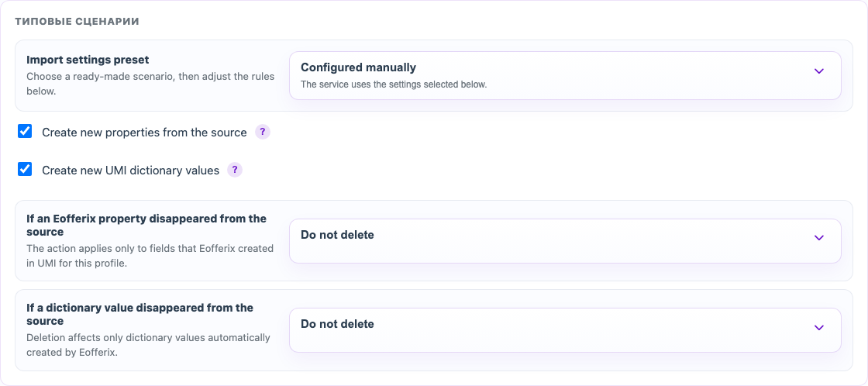Click 'Deletion affects only dictionary values' note
The width and height of the screenshot is (868, 386).
tap(148, 344)
